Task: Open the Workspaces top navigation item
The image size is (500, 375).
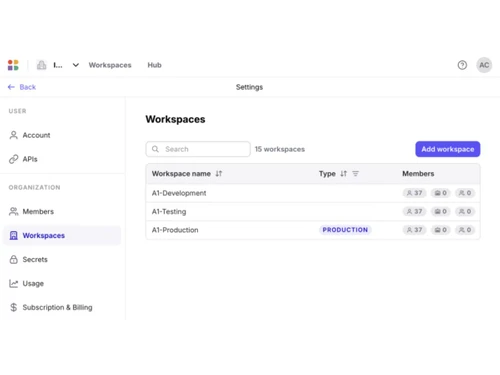Action: [x=110, y=65]
